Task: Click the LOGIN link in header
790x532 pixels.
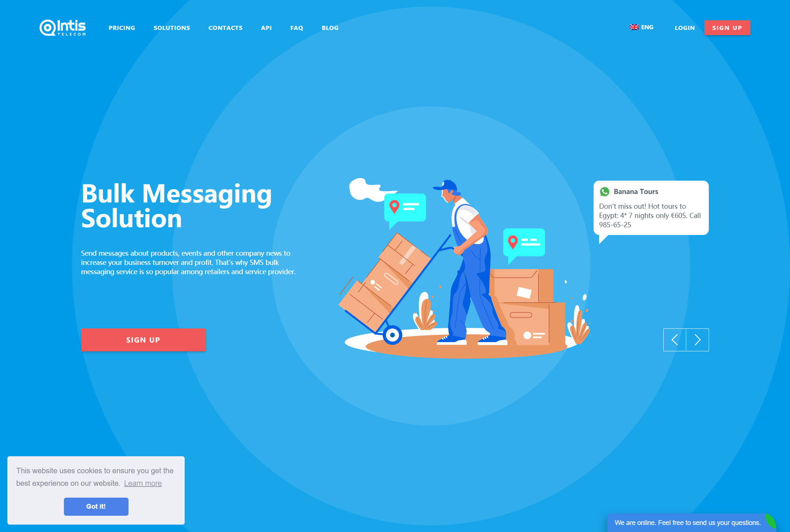Action: coord(685,28)
